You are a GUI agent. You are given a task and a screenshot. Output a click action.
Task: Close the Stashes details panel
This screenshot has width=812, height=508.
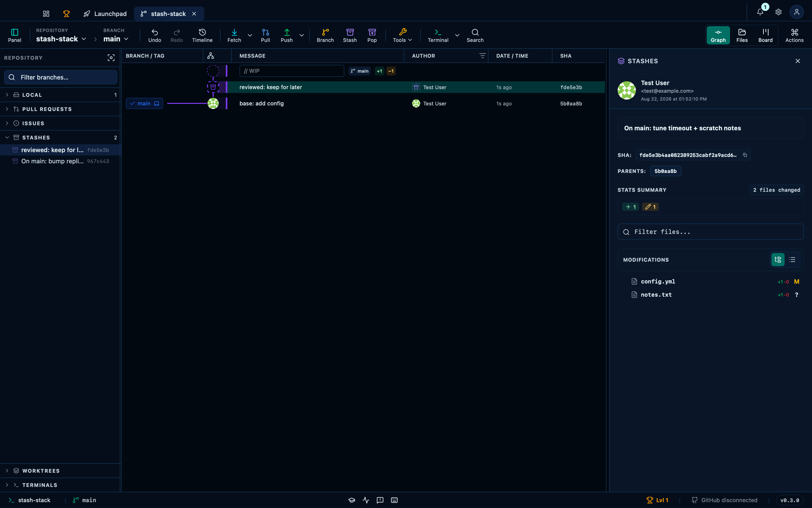coord(798,61)
